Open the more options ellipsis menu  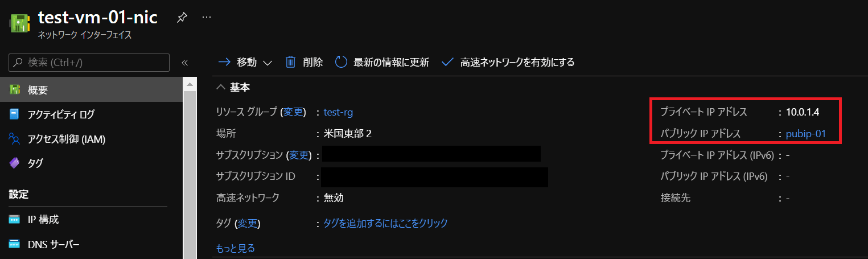[207, 18]
